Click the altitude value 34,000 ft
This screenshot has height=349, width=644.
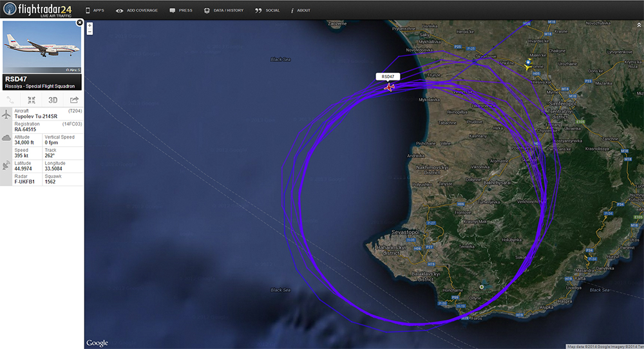24,142
